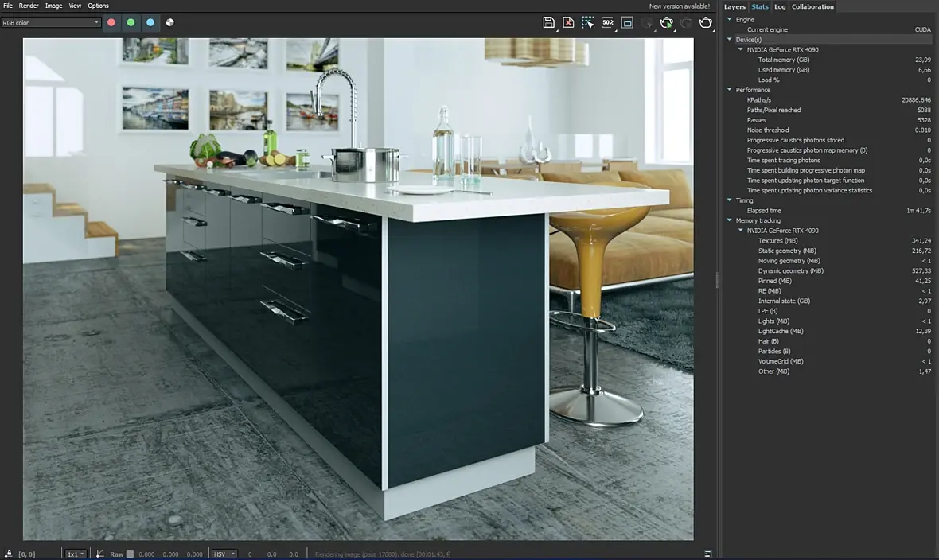Screen dimensions: 939x560
Task: Switch to the Layers tab
Action: (x=734, y=6)
